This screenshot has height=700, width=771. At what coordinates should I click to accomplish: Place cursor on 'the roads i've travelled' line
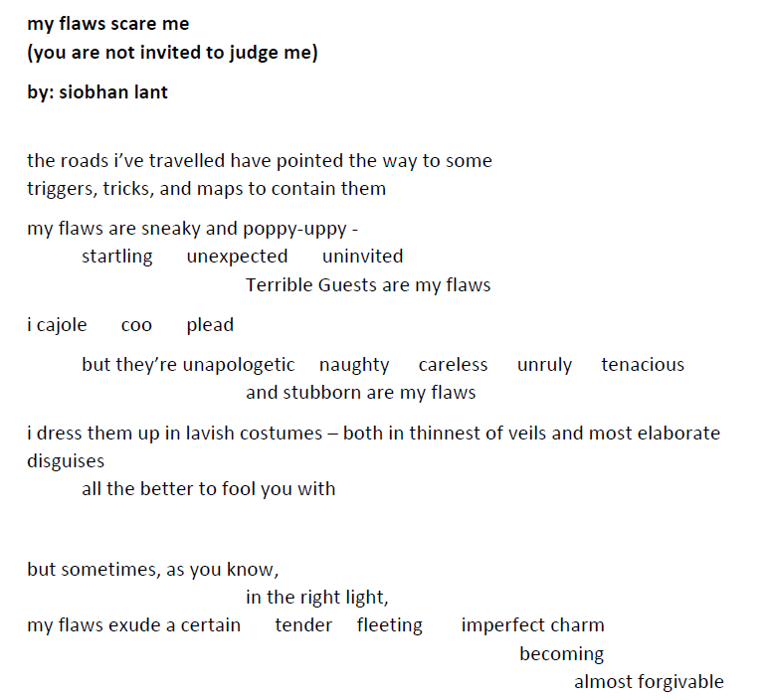coord(260,161)
